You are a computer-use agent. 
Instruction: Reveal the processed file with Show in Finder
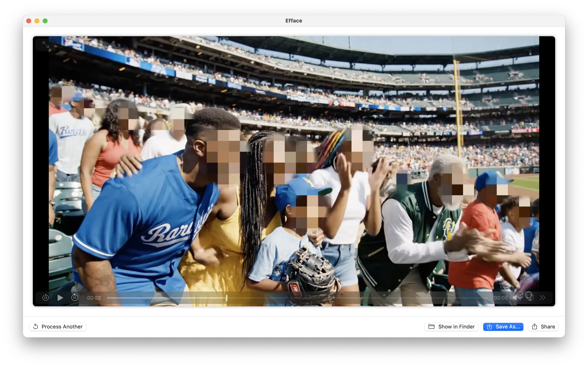[451, 326]
